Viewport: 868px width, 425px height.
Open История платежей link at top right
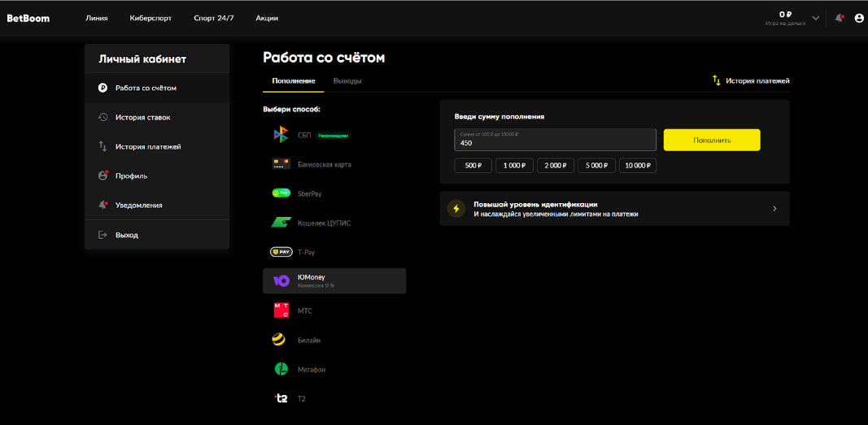click(750, 81)
